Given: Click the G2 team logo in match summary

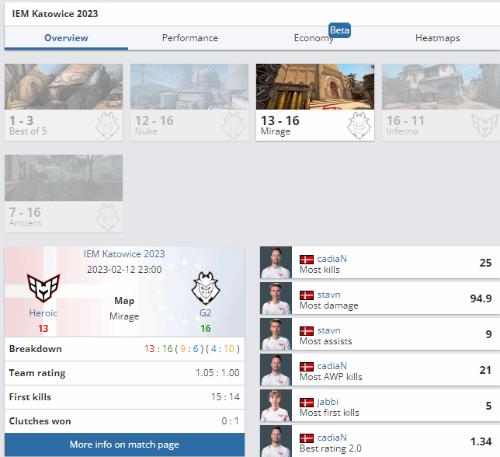Looking at the screenshot, I should [206, 288].
